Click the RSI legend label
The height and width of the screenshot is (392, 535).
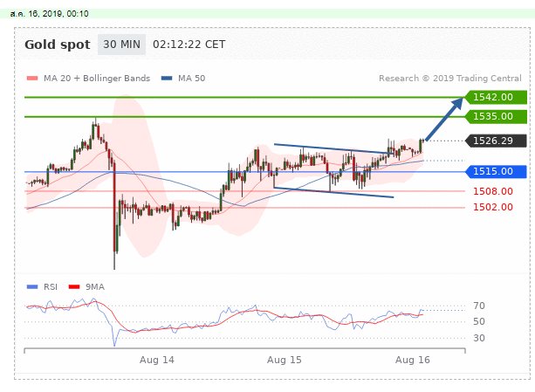coord(51,287)
